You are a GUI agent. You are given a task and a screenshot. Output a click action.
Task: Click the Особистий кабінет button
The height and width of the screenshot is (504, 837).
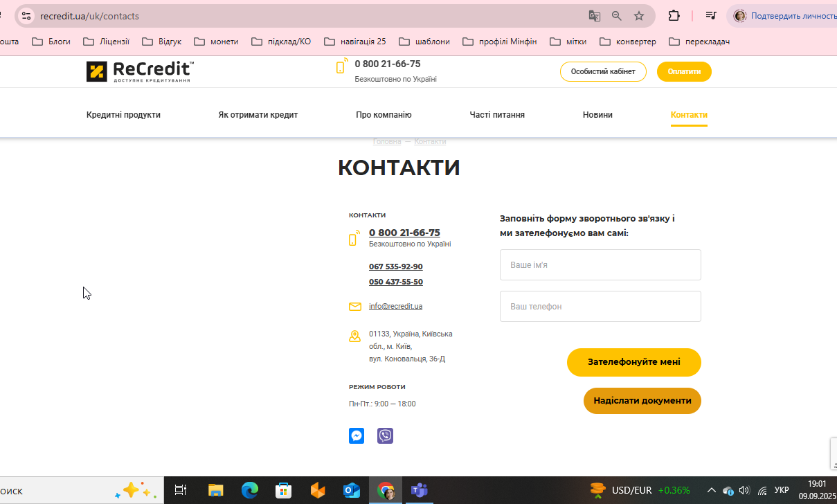603,71
